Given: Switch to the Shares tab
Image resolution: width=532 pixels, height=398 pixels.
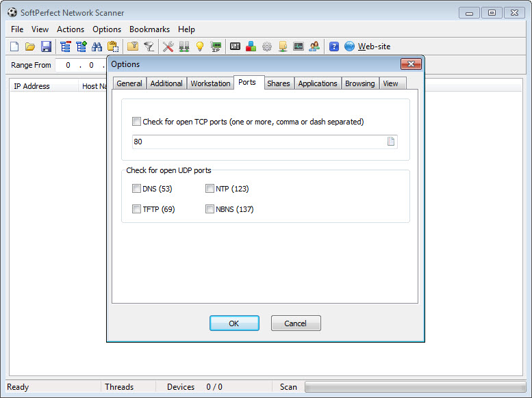Looking at the screenshot, I should click(279, 83).
